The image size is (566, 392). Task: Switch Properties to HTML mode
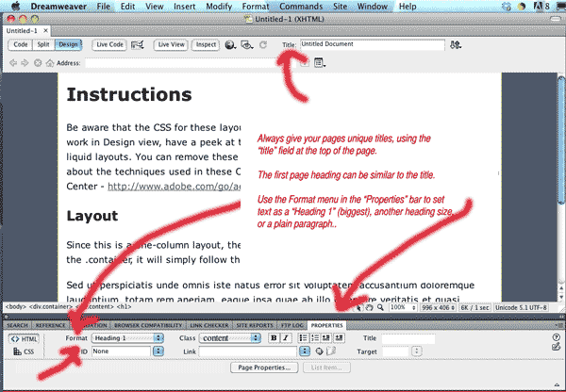[24, 339]
